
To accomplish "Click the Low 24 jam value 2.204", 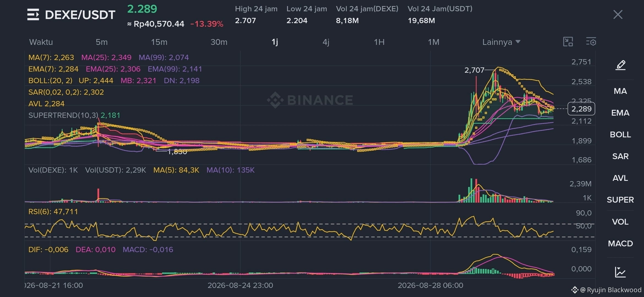I will point(297,20).
